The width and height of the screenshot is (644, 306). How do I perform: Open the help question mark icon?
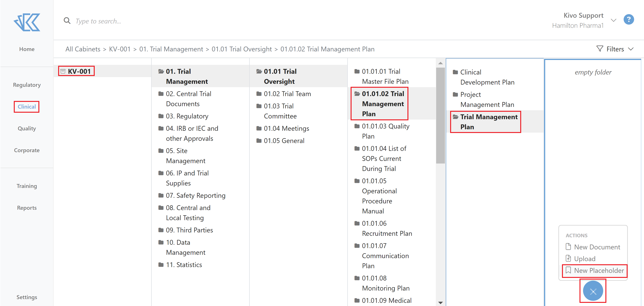click(629, 20)
